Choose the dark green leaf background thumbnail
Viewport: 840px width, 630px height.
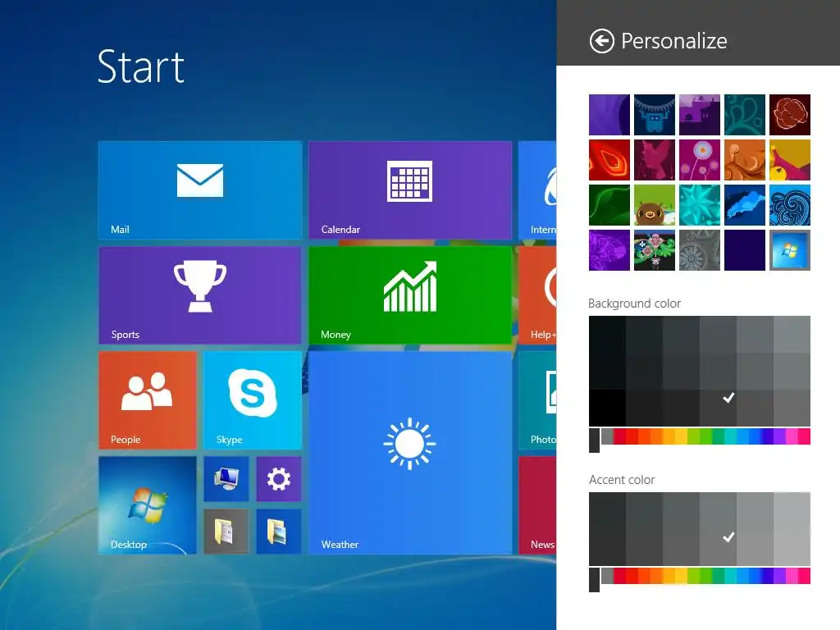coord(609,205)
